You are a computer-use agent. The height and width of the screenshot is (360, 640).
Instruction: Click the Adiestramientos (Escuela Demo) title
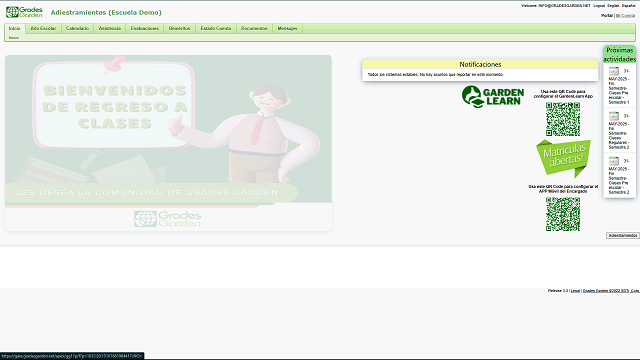[106, 13]
